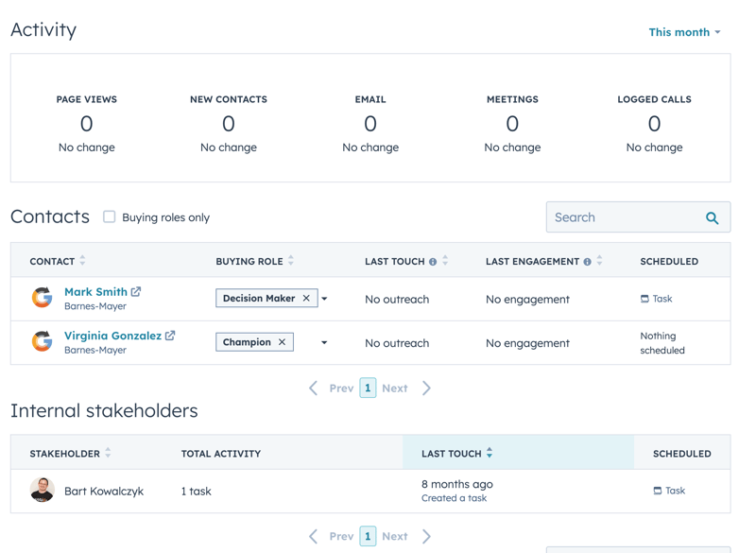Expand Virginia Gonzalez buying role dropdown
The image size is (756, 553).
click(x=324, y=342)
